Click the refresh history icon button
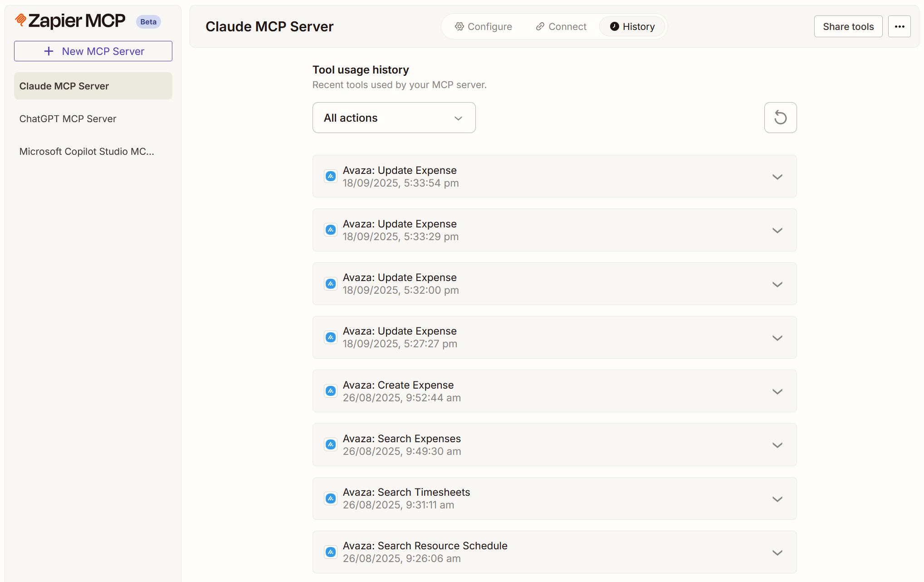Image resolution: width=924 pixels, height=582 pixels. click(x=780, y=118)
